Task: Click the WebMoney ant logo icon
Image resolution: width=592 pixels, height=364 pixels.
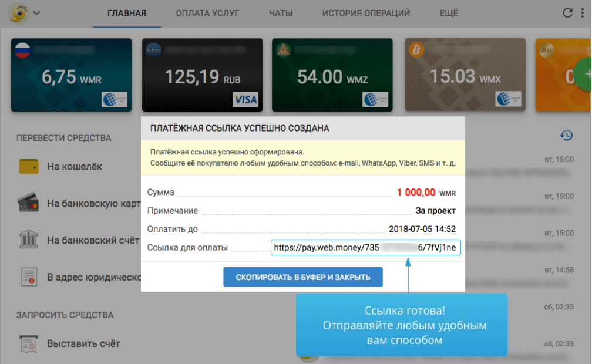Action: pos(19,13)
